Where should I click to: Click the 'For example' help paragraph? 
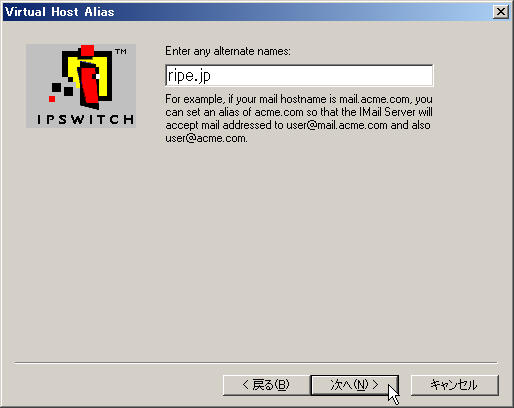click(x=299, y=118)
